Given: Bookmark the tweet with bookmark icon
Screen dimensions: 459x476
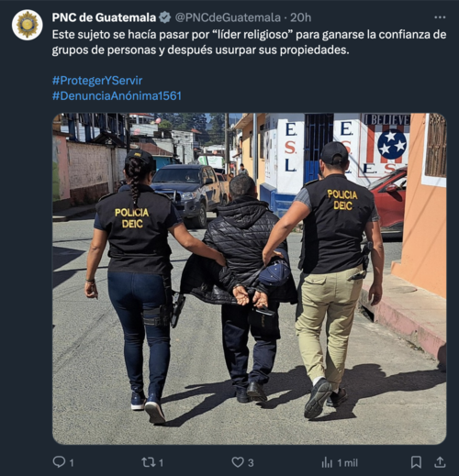Looking at the screenshot, I should click(416, 462).
